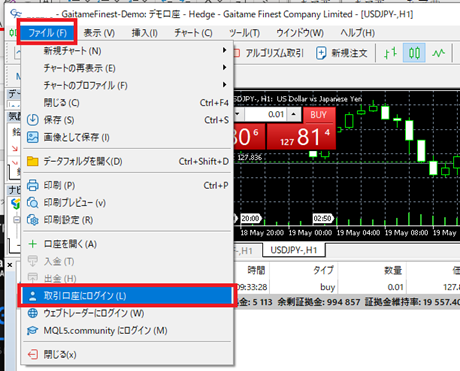Select the candlestick chart icon

tap(414, 53)
